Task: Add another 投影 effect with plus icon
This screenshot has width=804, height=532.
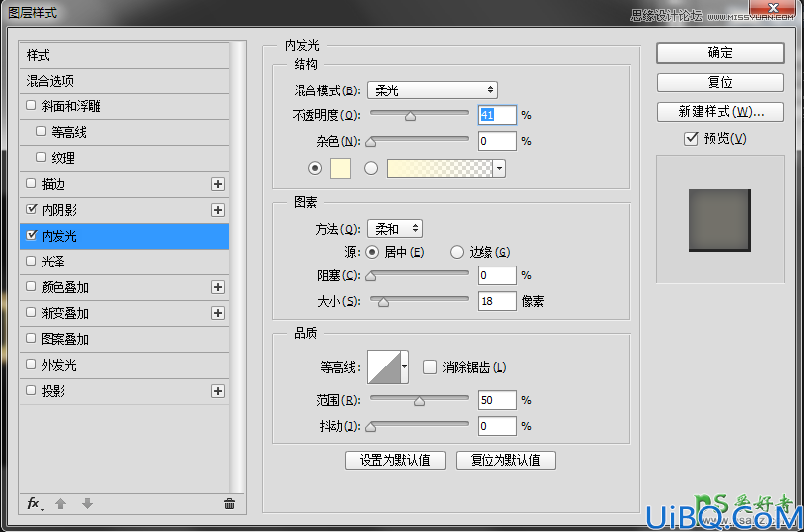Action: [217, 391]
